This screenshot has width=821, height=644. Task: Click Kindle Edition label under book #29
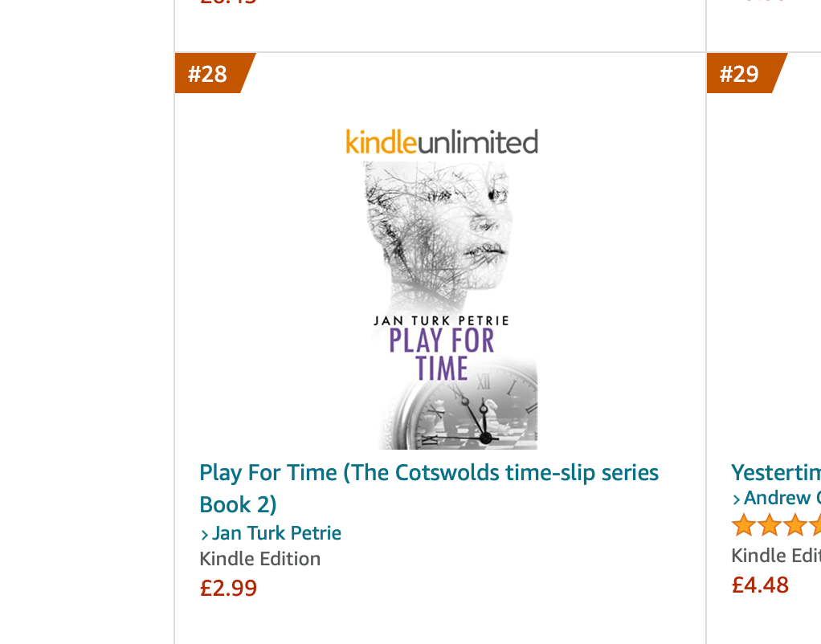point(776,555)
